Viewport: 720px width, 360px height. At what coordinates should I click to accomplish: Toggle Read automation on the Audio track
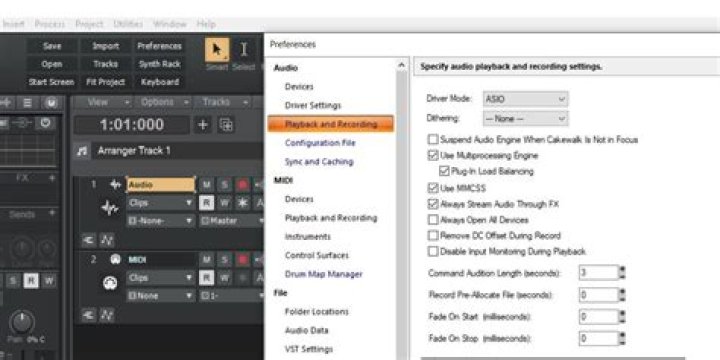207,202
